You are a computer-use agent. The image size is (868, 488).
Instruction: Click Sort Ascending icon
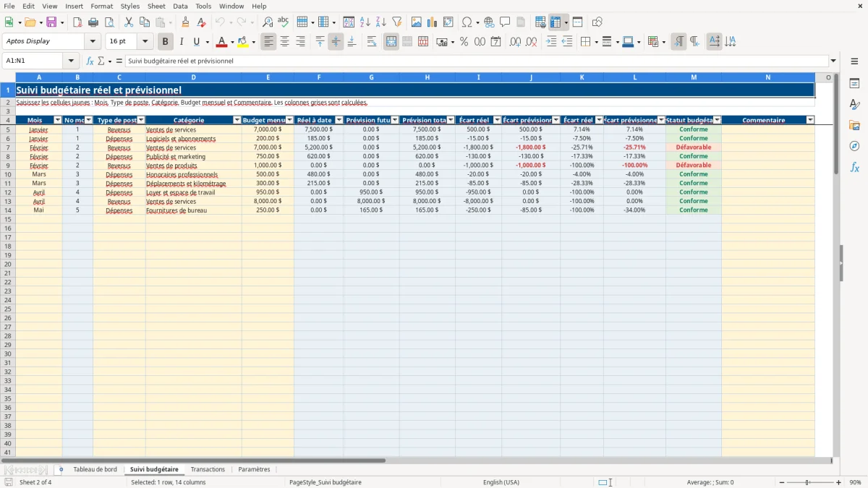coord(365,22)
